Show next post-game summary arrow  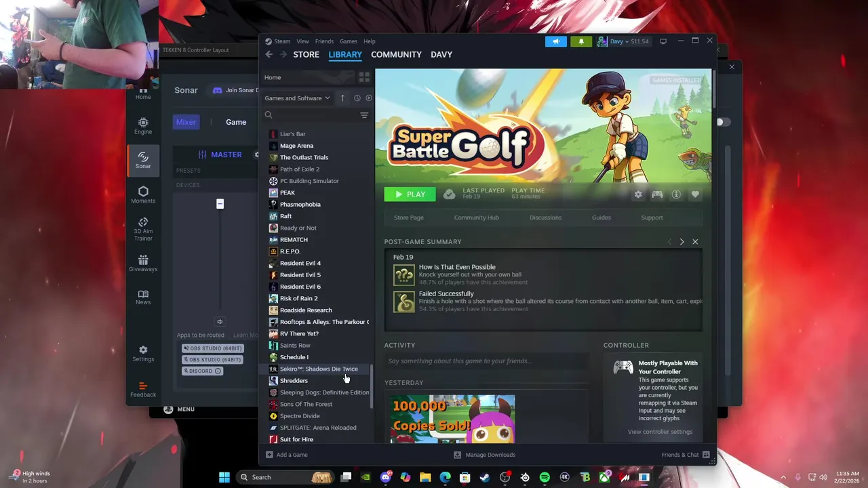[x=682, y=242]
